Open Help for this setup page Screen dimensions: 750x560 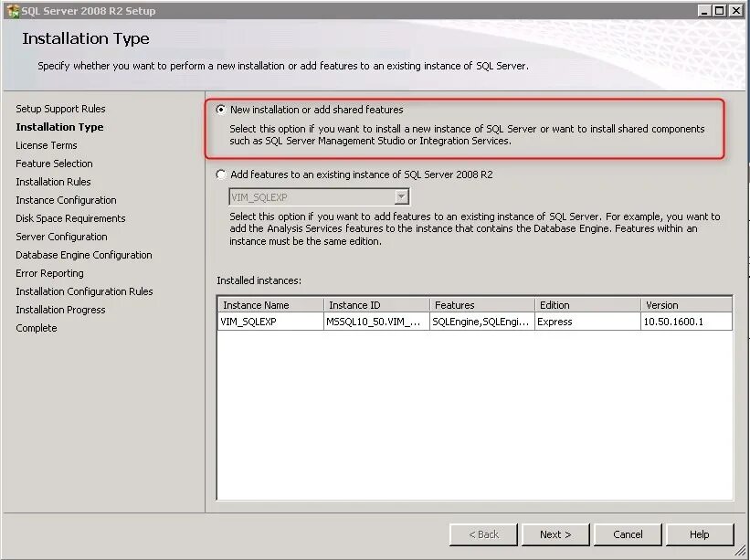coord(699,534)
